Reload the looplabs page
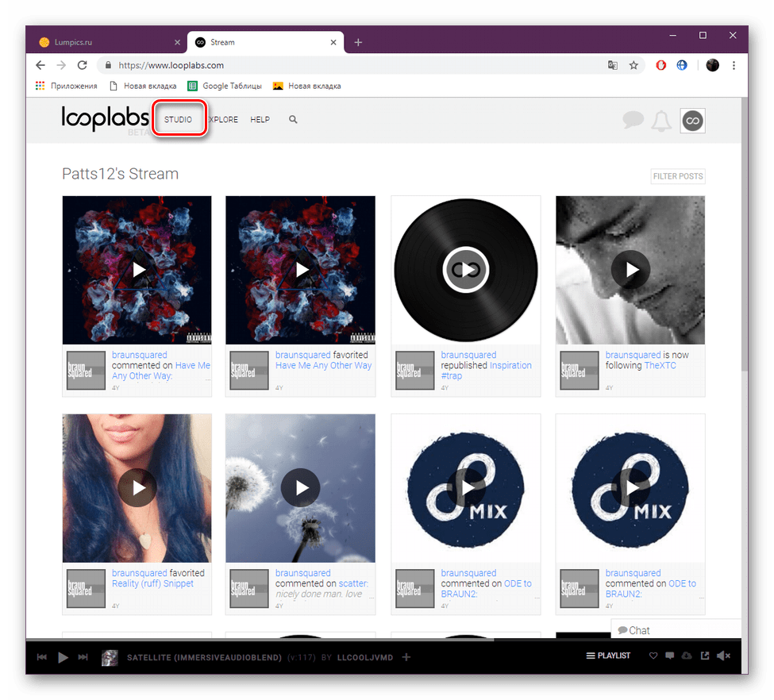Screen dimensions: 774x700 [82, 65]
